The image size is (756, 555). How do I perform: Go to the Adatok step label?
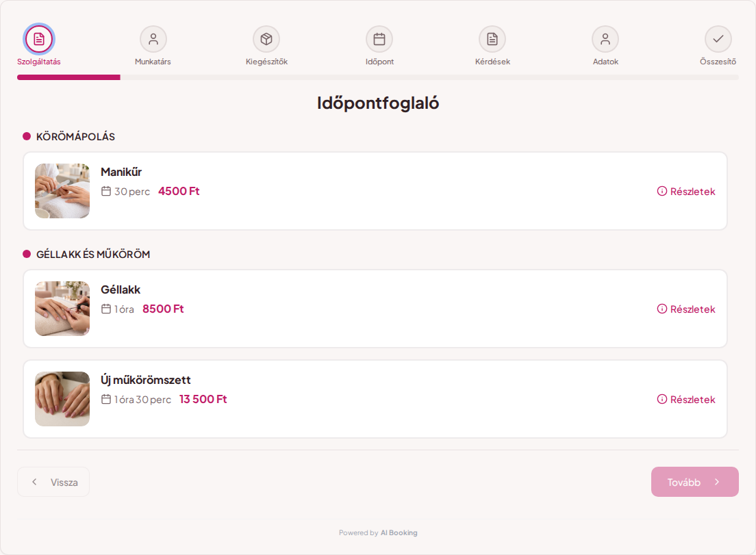coord(605,62)
